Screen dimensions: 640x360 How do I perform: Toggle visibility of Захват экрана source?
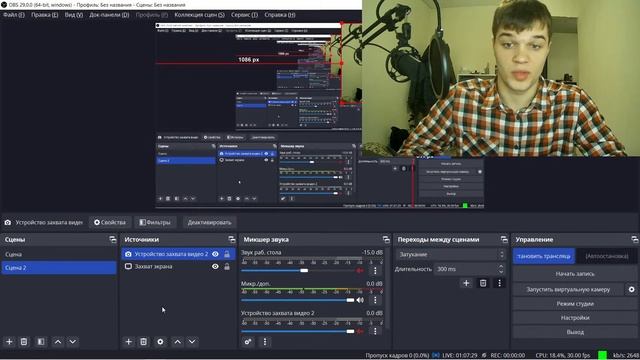pos(215,266)
